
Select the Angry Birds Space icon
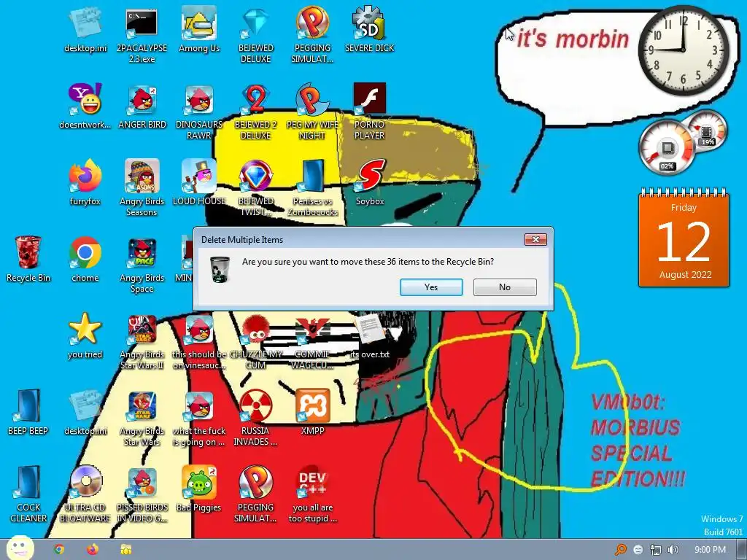click(142, 265)
